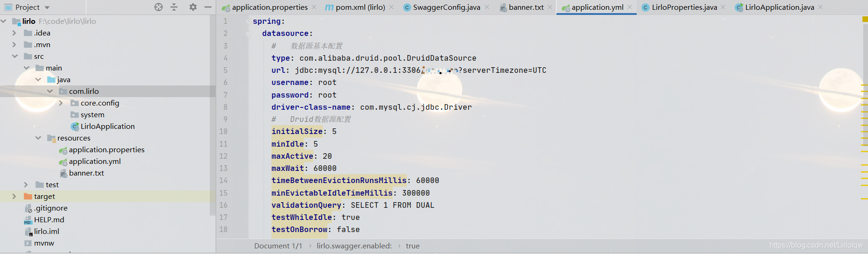Image resolution: width=868 pixels, height=254 pixels.
Task: Expand the .idea folder
Action: [14, 33]
